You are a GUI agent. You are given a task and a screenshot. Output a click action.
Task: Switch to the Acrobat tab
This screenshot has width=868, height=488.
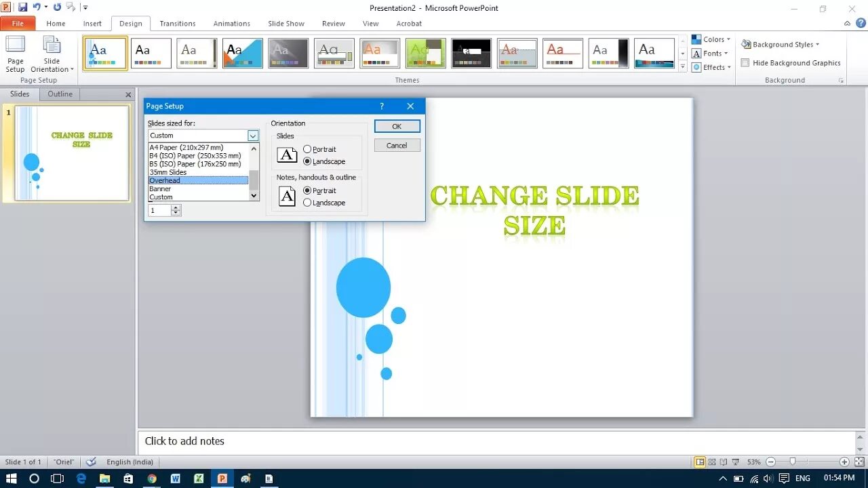(409, 24)
